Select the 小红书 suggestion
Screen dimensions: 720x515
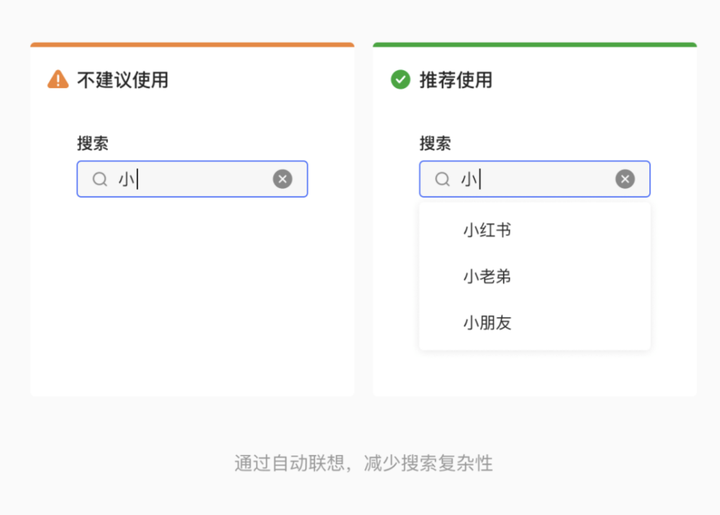click(487, 230)
